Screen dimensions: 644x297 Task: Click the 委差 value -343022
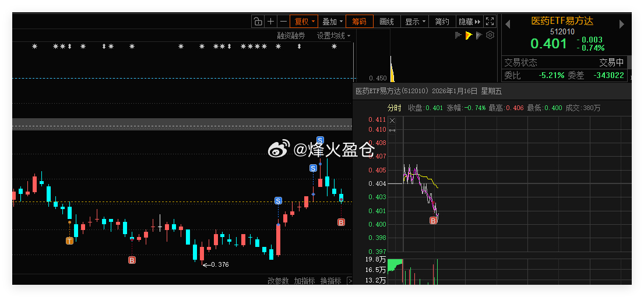point(608,75)
